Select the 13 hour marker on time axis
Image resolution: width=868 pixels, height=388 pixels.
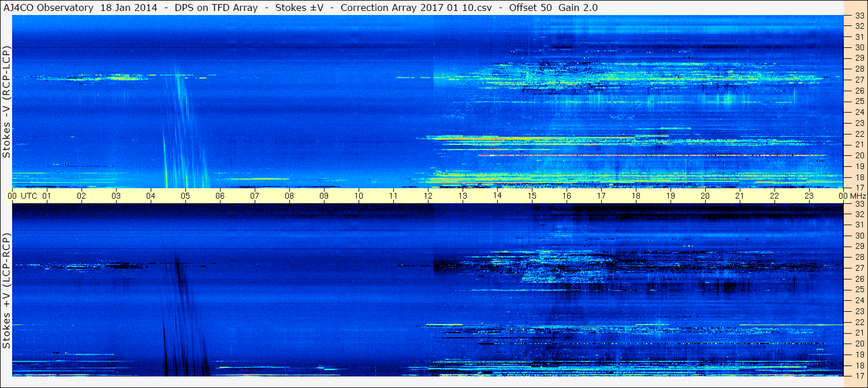tap(463, 196)
